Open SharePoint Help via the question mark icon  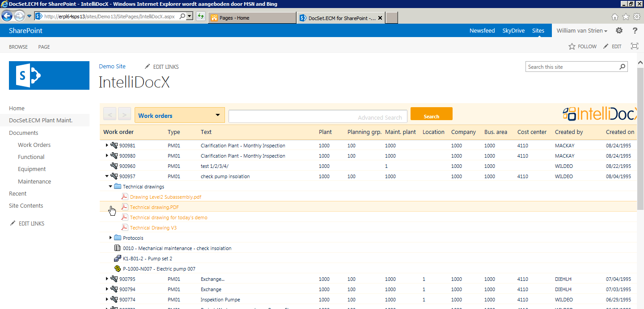tap(635, 30)
